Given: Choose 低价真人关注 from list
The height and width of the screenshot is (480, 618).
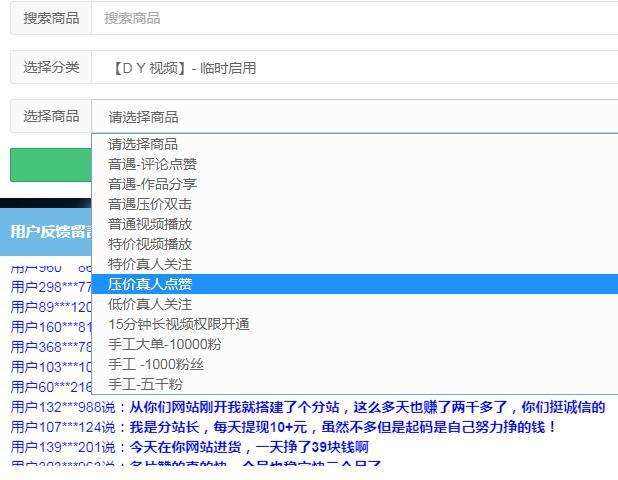Looking at the screenshot, I should 150,304.
